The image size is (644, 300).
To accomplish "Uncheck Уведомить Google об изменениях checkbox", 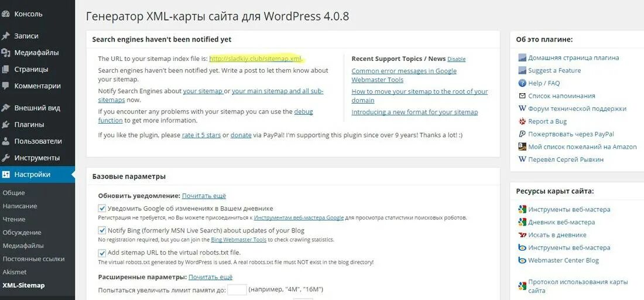I will click(x=102, y=208).
